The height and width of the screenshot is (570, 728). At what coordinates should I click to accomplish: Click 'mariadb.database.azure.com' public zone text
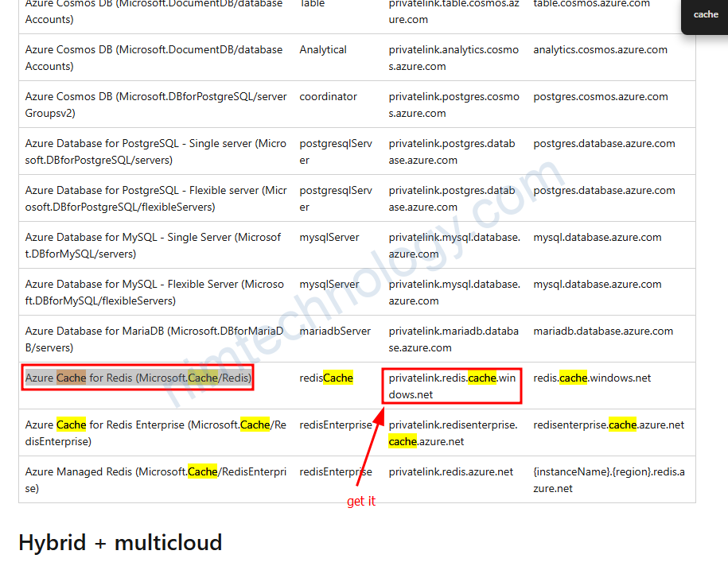604,332
